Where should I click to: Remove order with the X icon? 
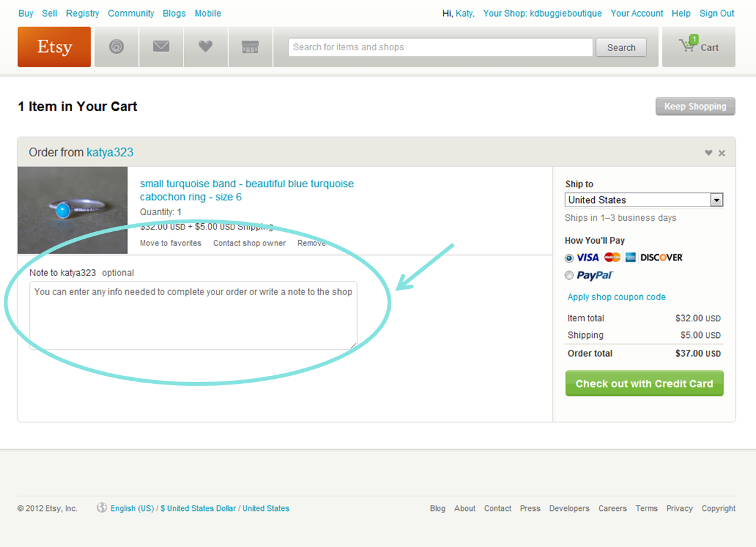722,153
